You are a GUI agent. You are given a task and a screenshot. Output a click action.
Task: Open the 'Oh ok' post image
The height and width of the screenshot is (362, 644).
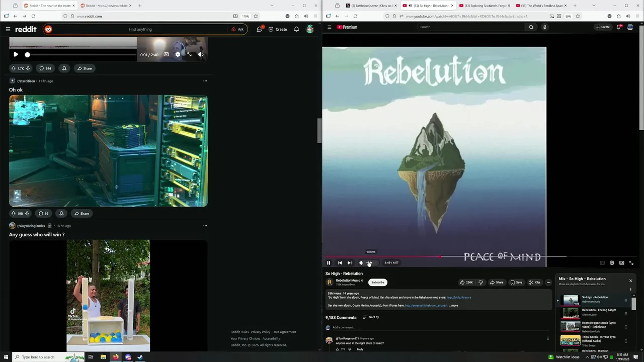point(108,151)
